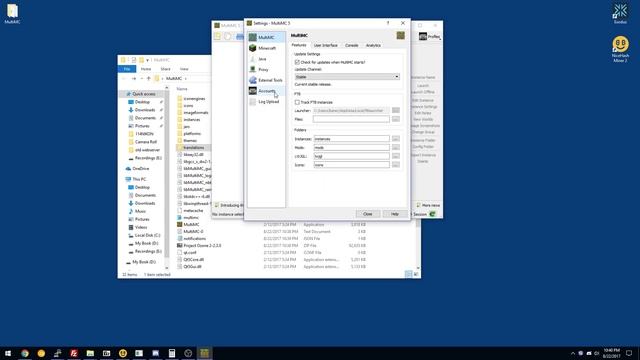Browse for the FTB Files folder
Viewport: 640px width, 360px height.
[396, 119]
